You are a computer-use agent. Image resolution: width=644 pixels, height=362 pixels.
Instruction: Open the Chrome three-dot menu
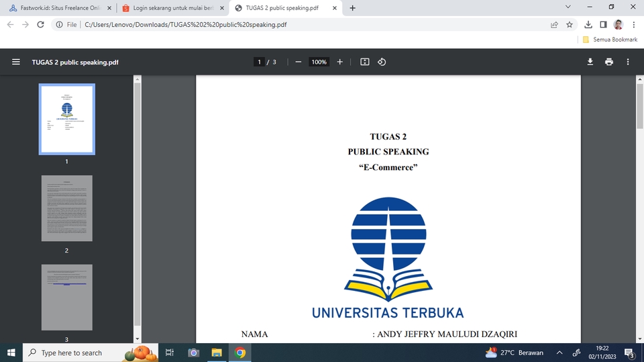[634, 25]
